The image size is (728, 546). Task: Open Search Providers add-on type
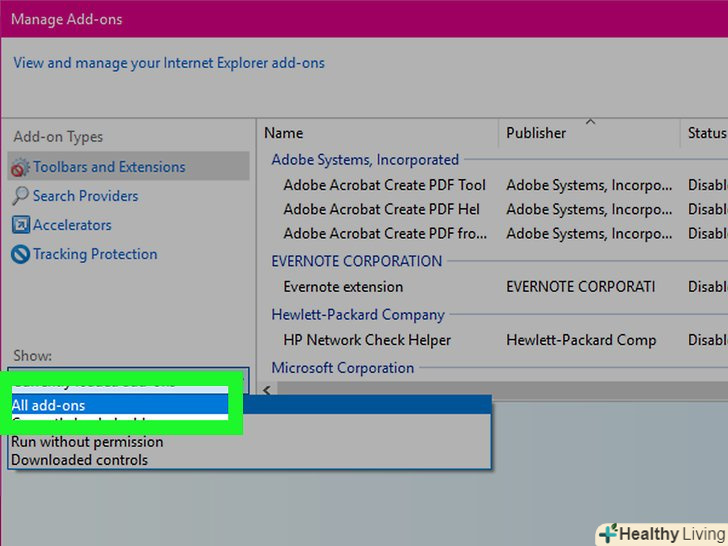[85, 196]
